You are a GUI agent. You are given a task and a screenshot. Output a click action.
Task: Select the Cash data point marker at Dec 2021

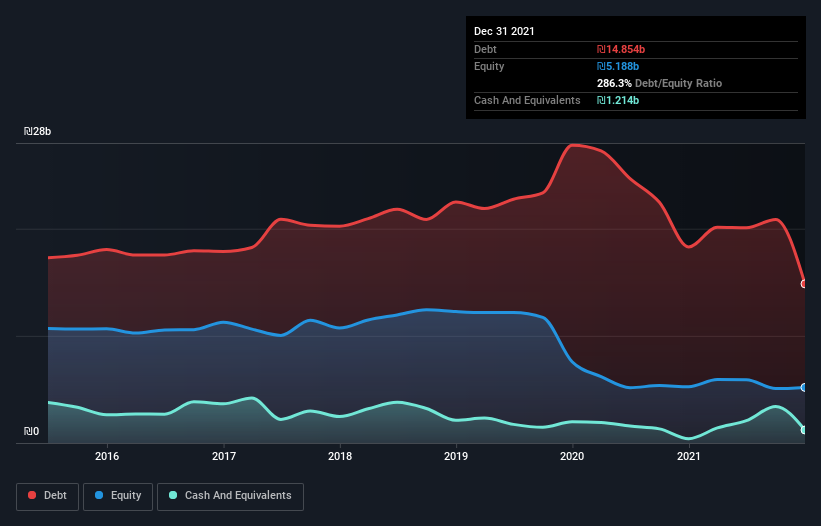[804, 430]
